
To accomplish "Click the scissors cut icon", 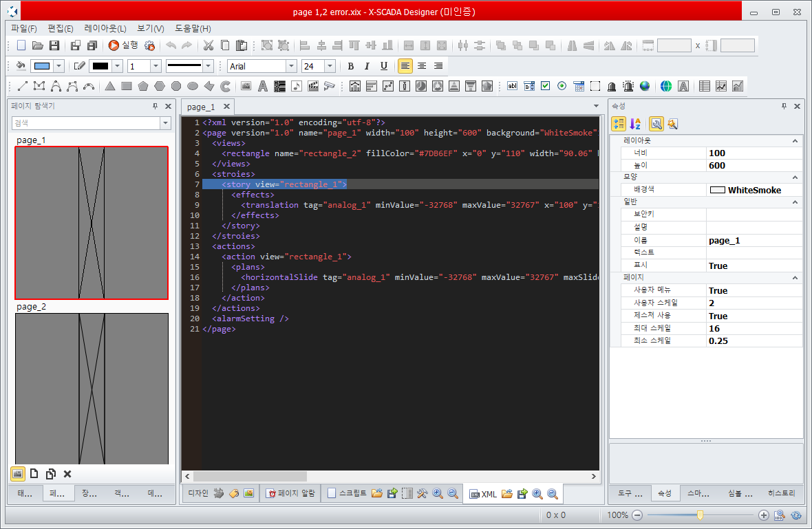I will [x=209, y=45].
